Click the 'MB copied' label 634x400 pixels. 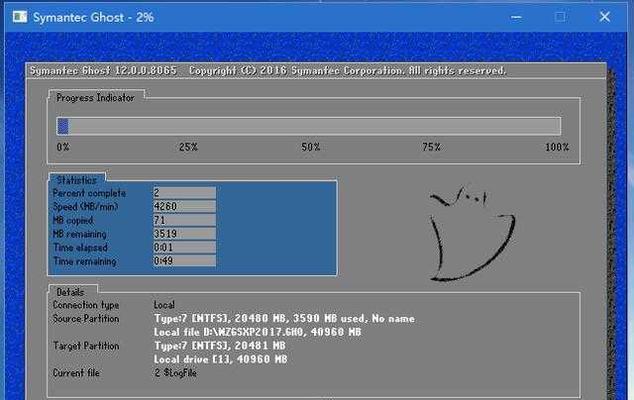[x=73, y=220]
